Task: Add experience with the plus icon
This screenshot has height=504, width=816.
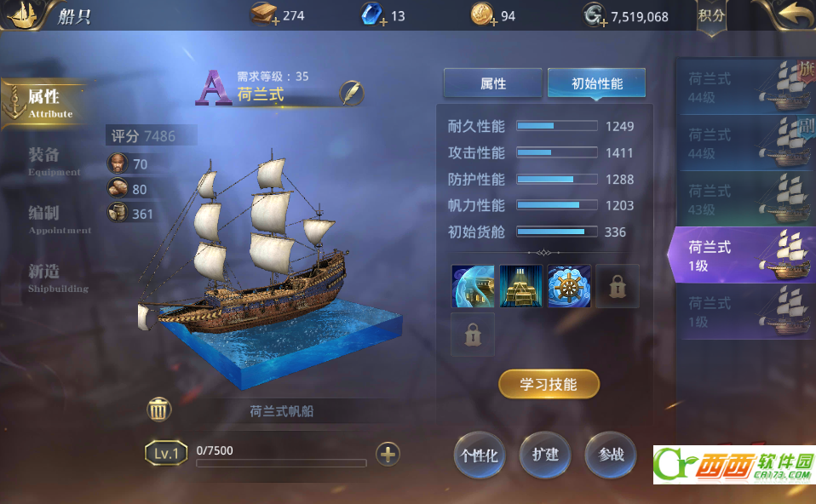Action: (388, 454)
